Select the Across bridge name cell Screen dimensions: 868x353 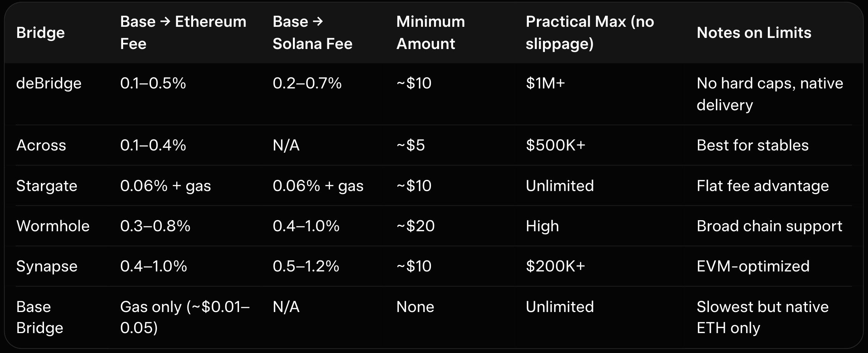click(41, 145)
